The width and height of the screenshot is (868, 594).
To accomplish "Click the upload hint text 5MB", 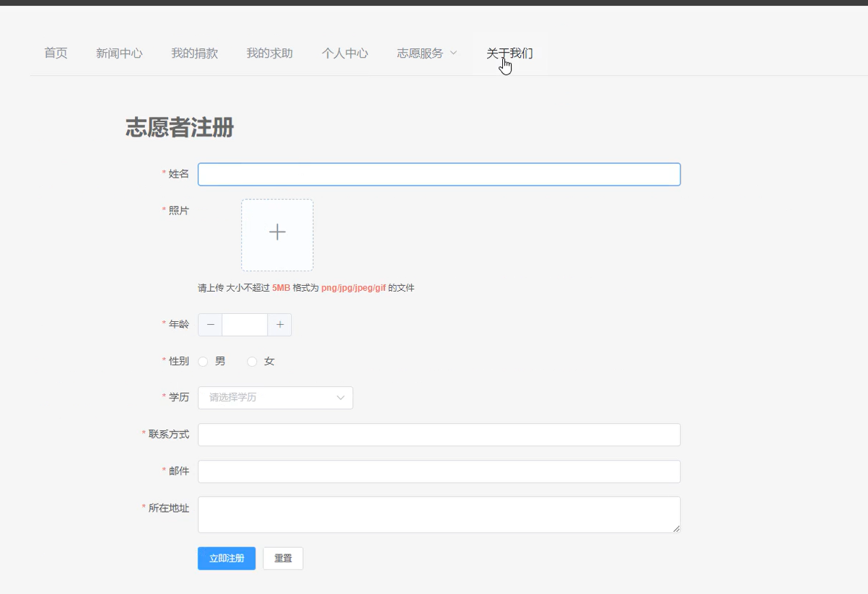I will (x=281, y=288).
